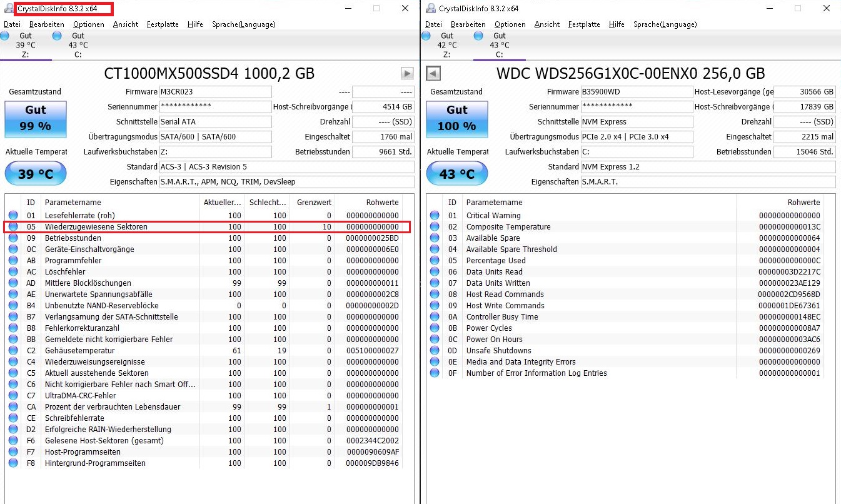Select Unbenutzte NAND-Reserveblöcke row text
The image size is (841, 504).
(102, 306)
